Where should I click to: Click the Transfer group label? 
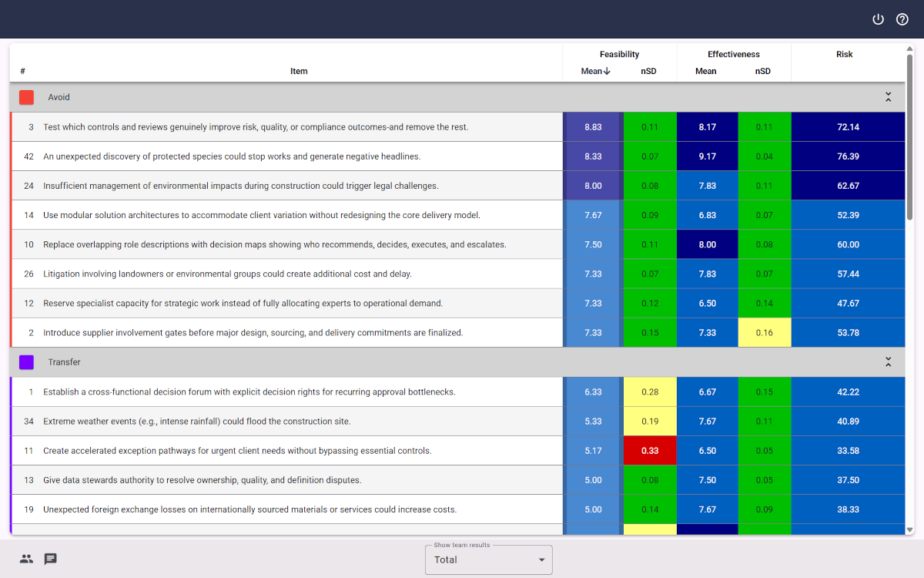pyautogui.click(x=64, y=362)
